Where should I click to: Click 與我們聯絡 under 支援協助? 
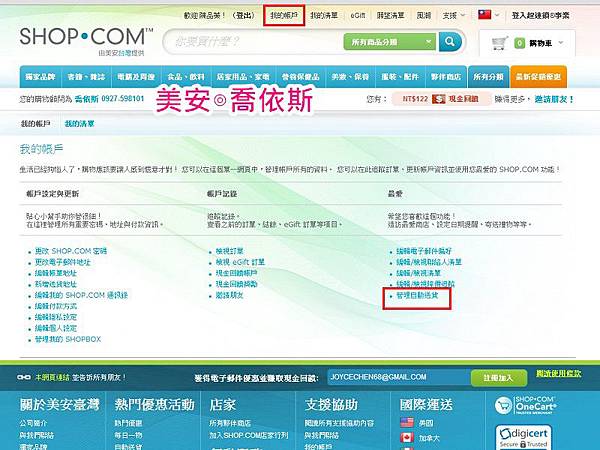pyautogui.click(x=321, y=435)
